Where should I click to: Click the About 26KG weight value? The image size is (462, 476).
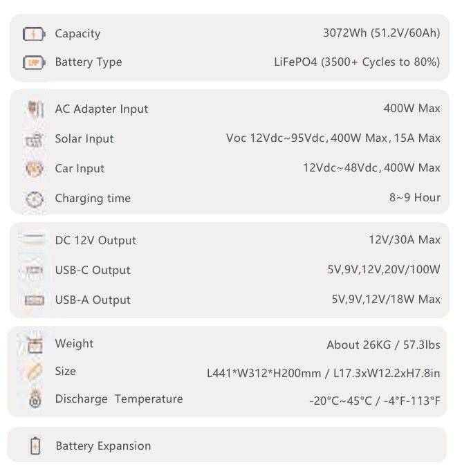[x=383, y=345]
